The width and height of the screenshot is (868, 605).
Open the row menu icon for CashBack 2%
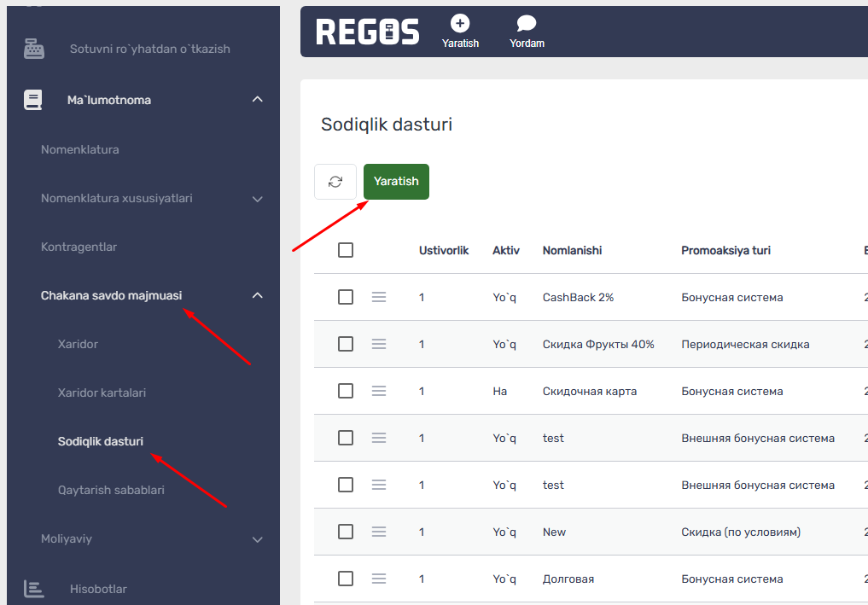coord(378,297)
